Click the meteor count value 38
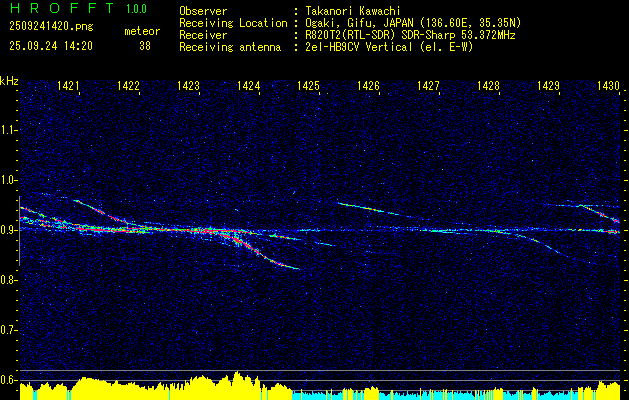The image size is (629, 400). tap(145, 46)
